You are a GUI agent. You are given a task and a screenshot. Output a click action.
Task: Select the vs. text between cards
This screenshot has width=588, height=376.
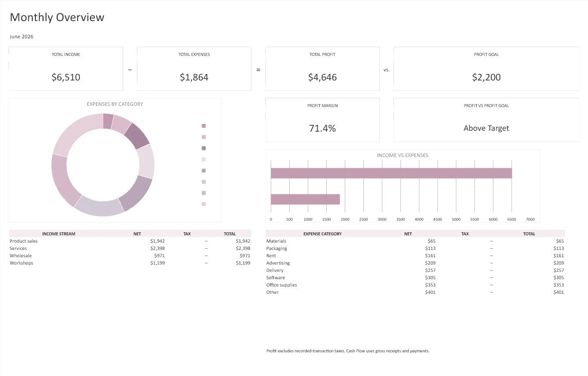pos(387,70)
